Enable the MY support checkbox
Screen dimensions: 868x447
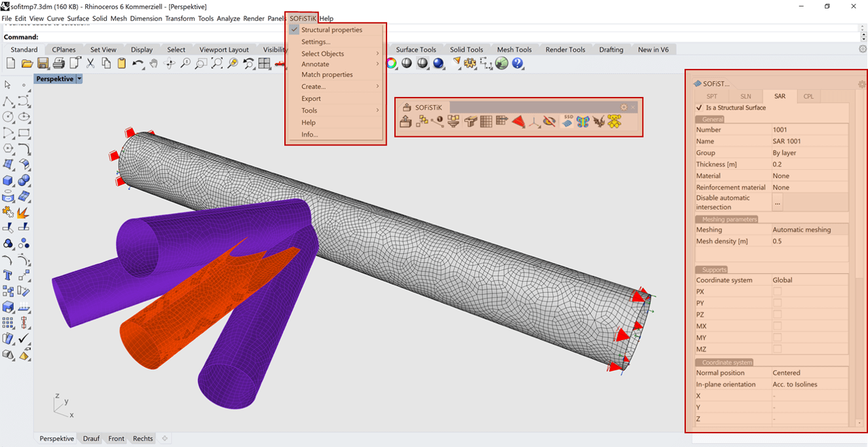(777, 338)
